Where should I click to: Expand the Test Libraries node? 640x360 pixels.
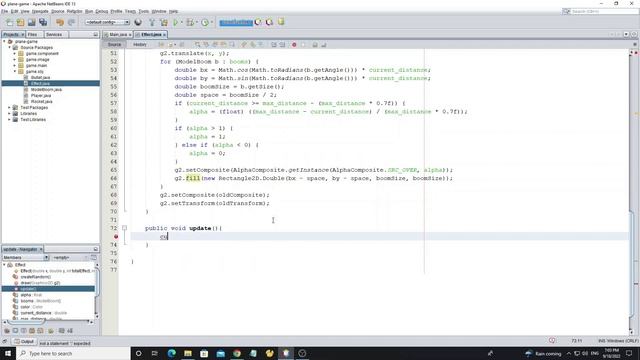(10, 120)
